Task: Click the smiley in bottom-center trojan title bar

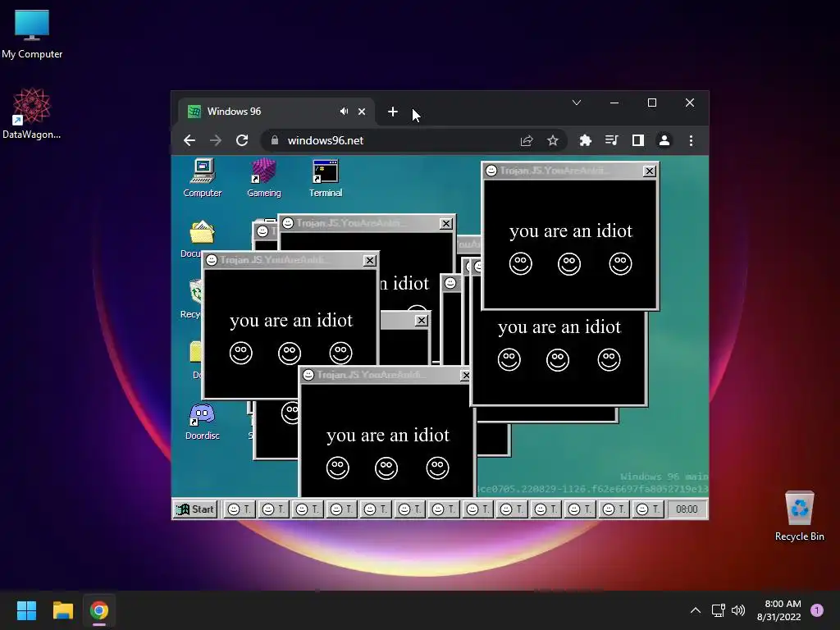Action: pyautogui.click(x=308, y=375)
